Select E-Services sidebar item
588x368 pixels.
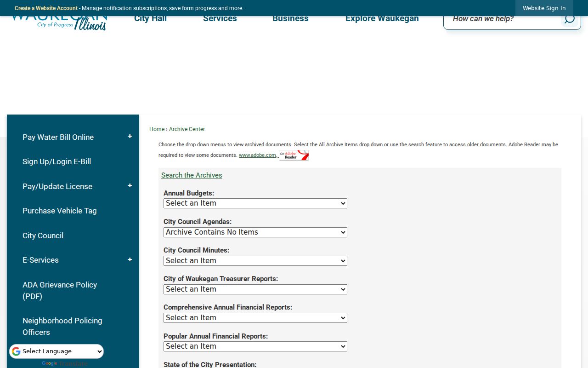click(x=40, y=260)
